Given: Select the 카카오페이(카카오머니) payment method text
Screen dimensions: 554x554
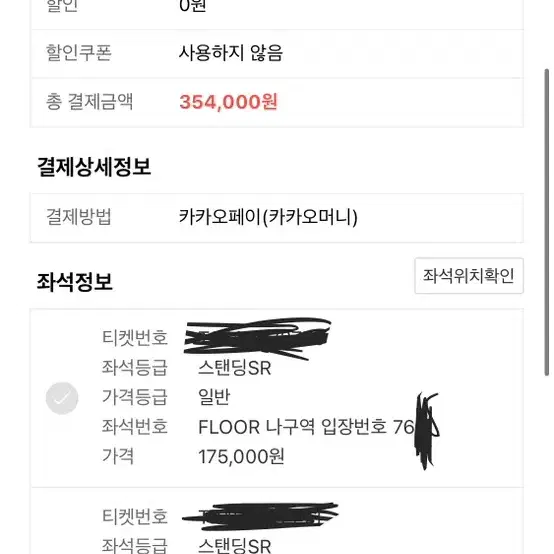Looking at the screenshot, I should 268,217.
